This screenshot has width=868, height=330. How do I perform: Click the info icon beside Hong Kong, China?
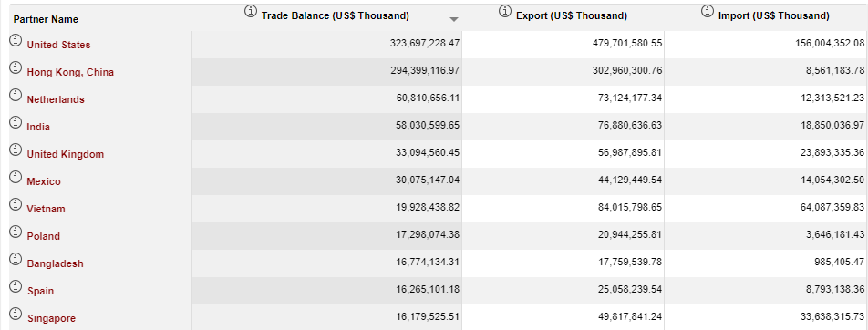tap(15, 67)
